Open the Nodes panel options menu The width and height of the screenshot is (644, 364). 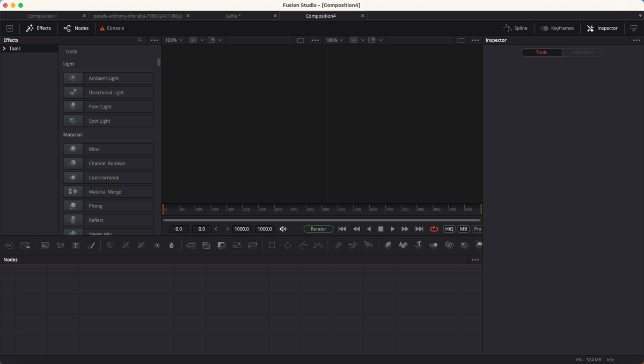tap(475, 259)
